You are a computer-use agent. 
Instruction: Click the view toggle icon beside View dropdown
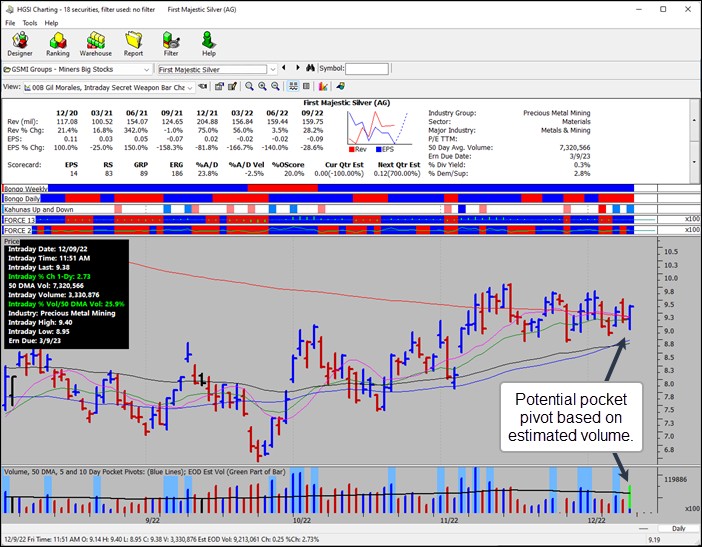(x=203, y=86)
